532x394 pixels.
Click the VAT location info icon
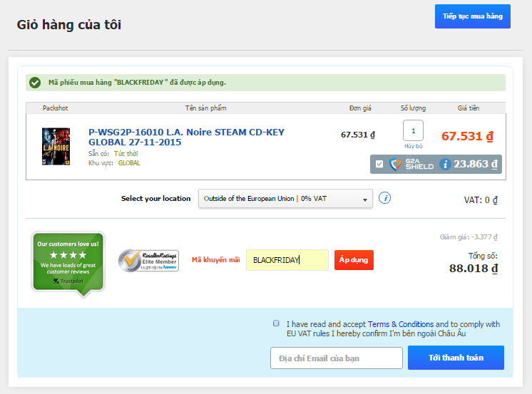click(x=384, y=197)
